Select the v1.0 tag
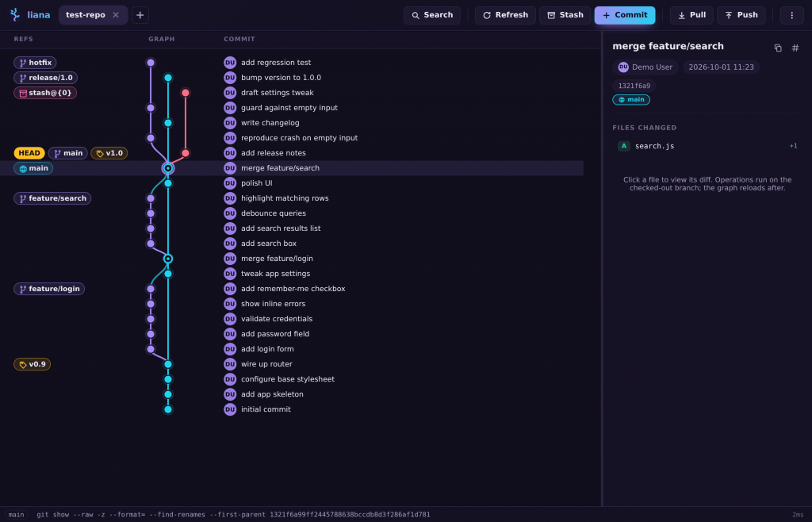Viewport: 812px width, 522px height. [109, 153]
